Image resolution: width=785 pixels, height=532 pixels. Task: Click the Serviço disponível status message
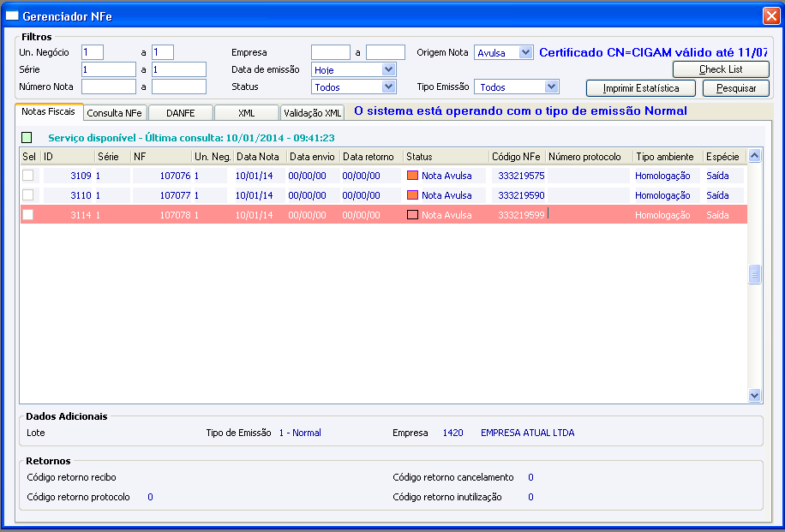(x=191, y=138)
